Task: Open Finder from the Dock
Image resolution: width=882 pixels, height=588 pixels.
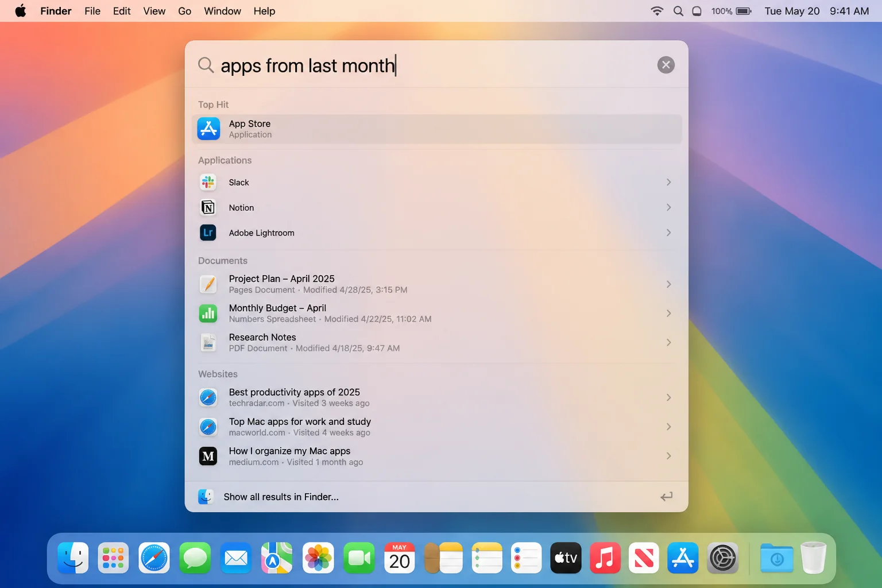Action: pyautogui.click(x=73, y=558)
